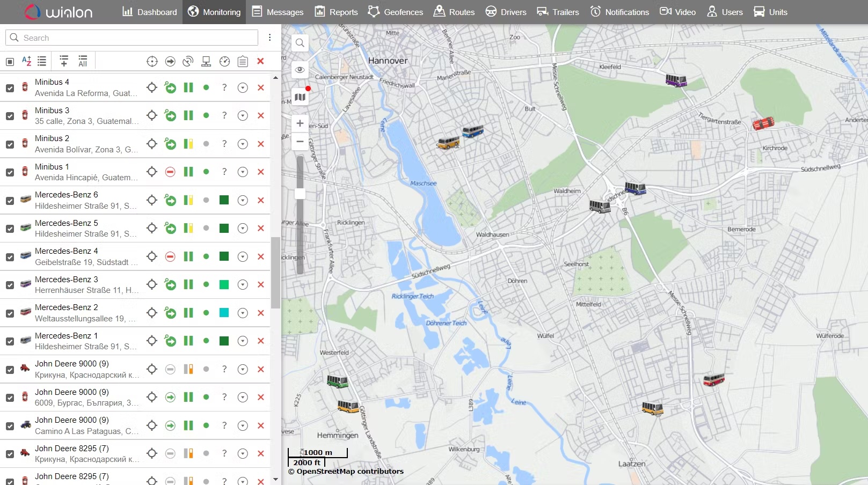868x485 pixels.
Task: Click the header target tracking icon
Action: tap(152, 62)
